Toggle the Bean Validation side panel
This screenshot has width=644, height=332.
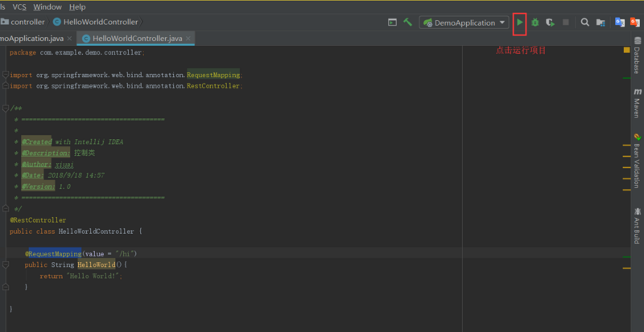click(x=637, y=161)
